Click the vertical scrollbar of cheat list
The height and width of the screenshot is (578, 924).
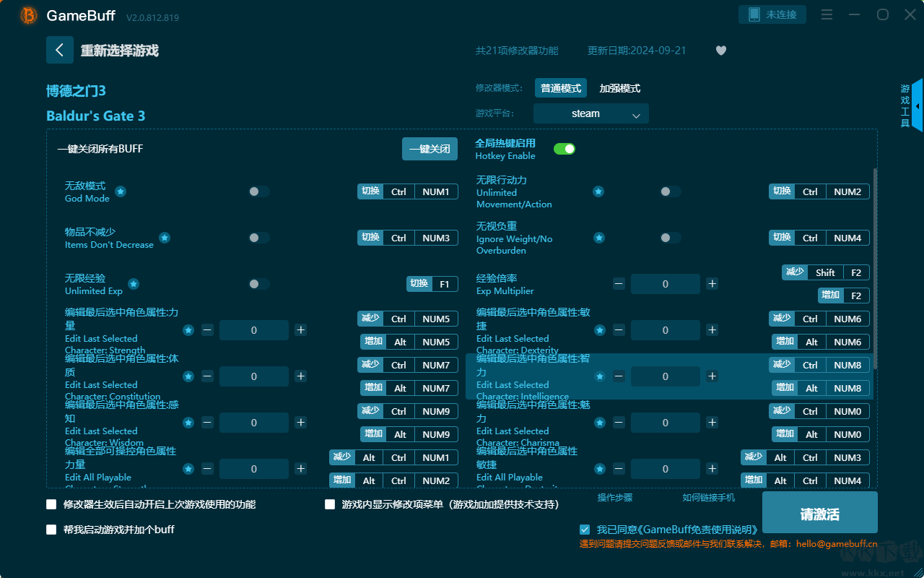[x=876, y=267]
